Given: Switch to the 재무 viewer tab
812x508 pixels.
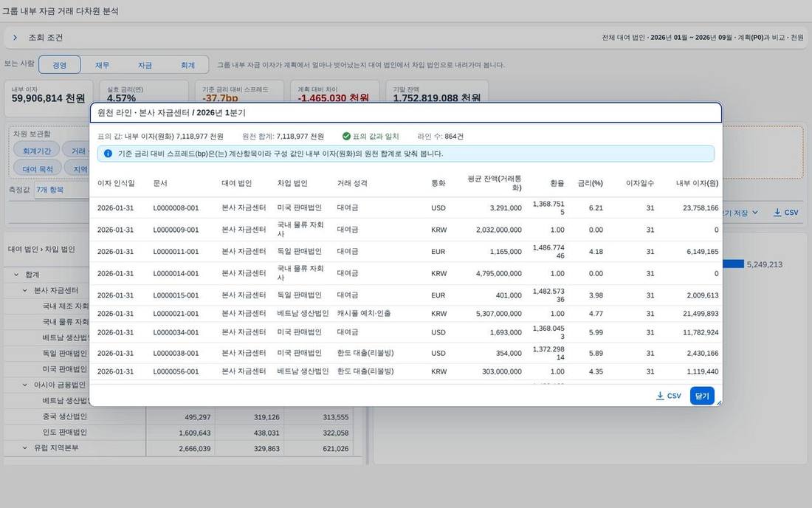Looking at the screenshot, I should pyautogui.click(x=102, y=65).
